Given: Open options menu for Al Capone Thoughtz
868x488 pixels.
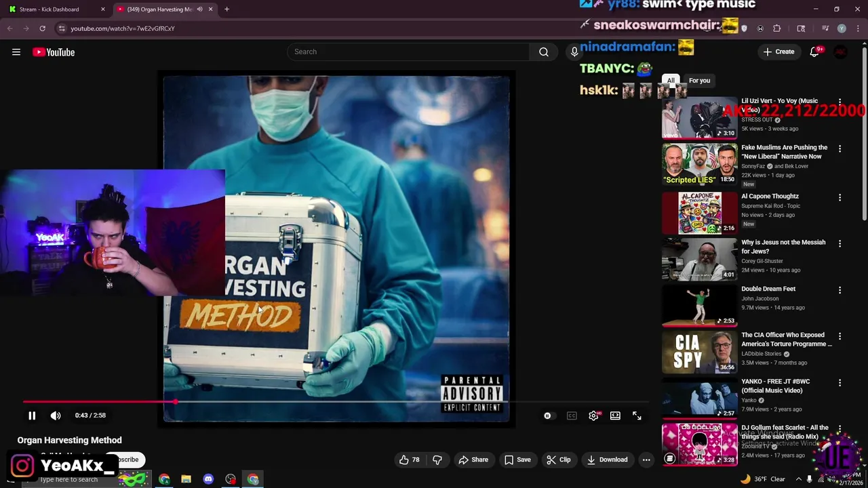Looking at the screenshot, I should (x=840, y=197).
